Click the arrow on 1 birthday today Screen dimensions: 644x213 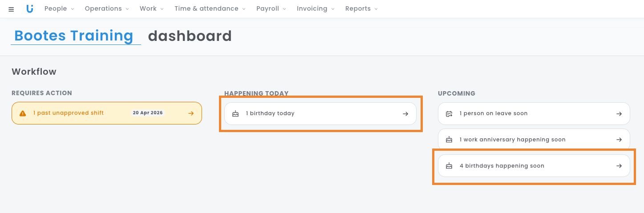[405, 114]
